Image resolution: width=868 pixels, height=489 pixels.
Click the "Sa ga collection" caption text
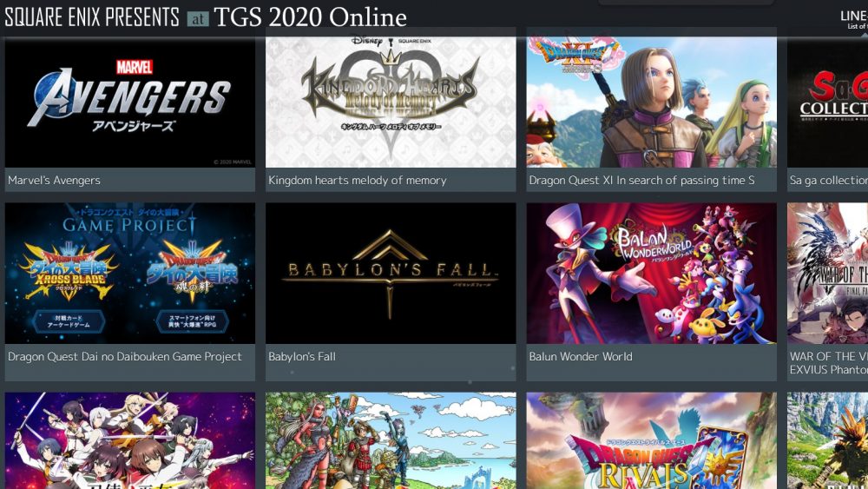click(x=828, y=180)
